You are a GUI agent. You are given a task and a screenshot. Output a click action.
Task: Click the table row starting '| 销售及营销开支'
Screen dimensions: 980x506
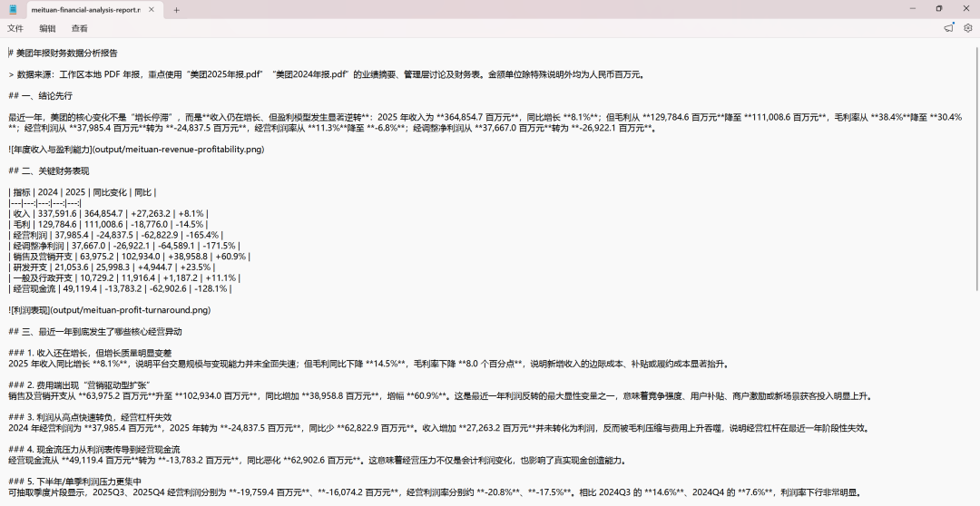pyautogui.click(x=130, y=256)
